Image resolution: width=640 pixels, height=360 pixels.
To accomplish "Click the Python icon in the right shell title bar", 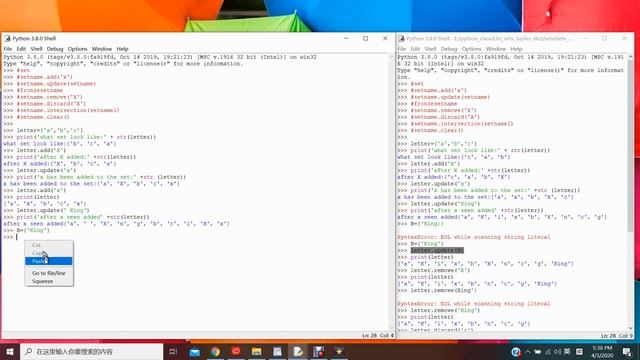I will (402, 38).
